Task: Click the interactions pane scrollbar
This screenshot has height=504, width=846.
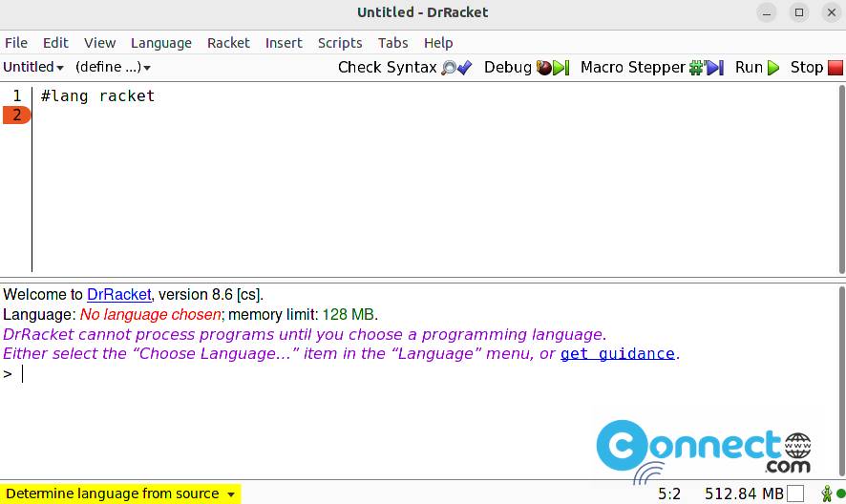Action: point(841,382)
